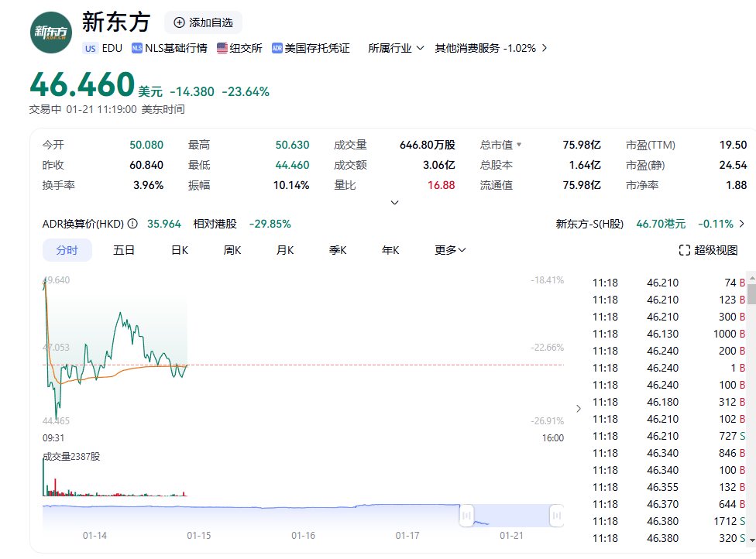
Task: Click left handle of timeline range slider
Action: 466,514
